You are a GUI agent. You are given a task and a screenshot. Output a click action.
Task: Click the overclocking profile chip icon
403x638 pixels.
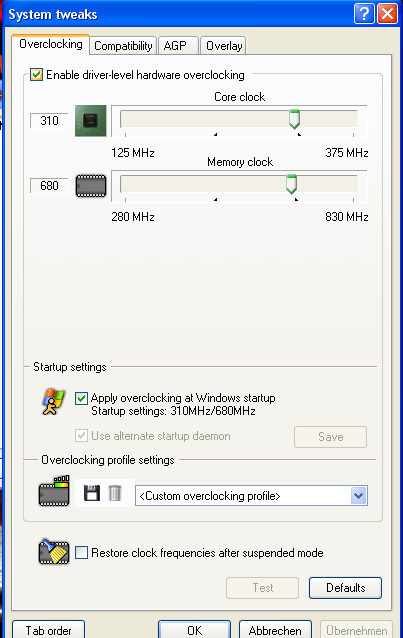click(x=54, y=491)
